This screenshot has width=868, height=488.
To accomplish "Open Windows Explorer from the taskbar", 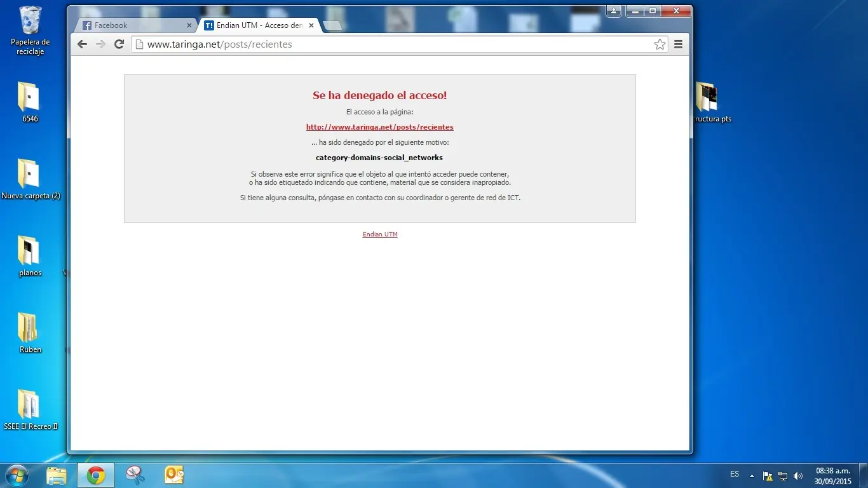I will pyautogui.click(x=57, y=475).
